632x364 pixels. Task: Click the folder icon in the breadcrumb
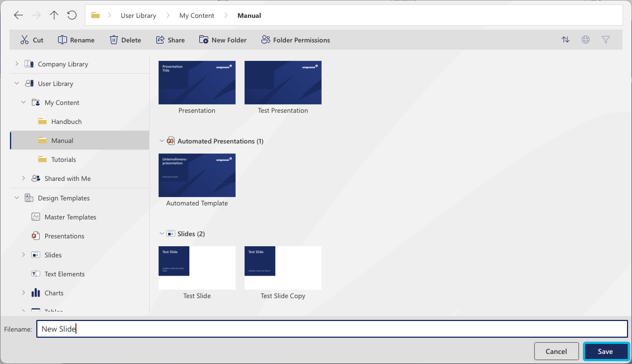pyautogui.click(x=95, y=15)
